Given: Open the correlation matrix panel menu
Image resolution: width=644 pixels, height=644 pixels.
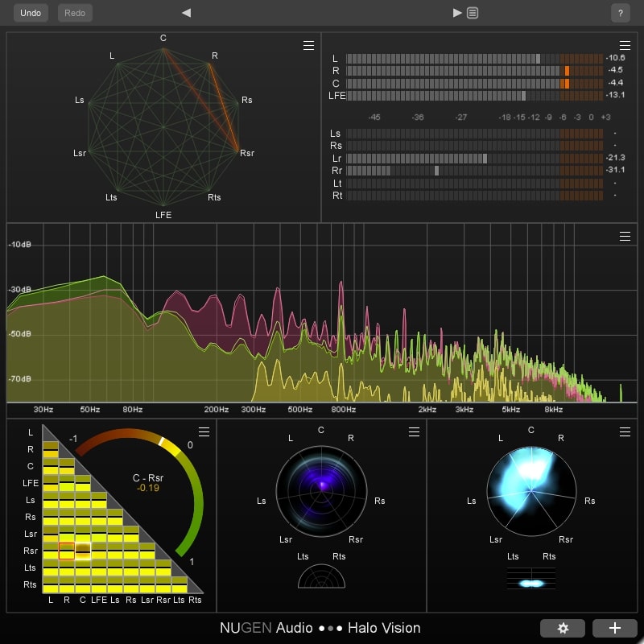Looking at the screenshot, I should [x=204, y=431].
